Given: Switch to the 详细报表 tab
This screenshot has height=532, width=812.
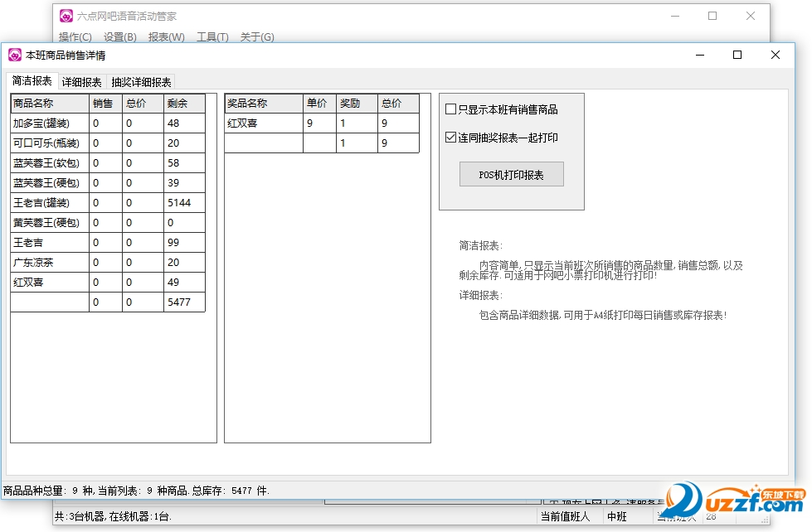Looking at the screenshot, I should click(x=82, y=82).
